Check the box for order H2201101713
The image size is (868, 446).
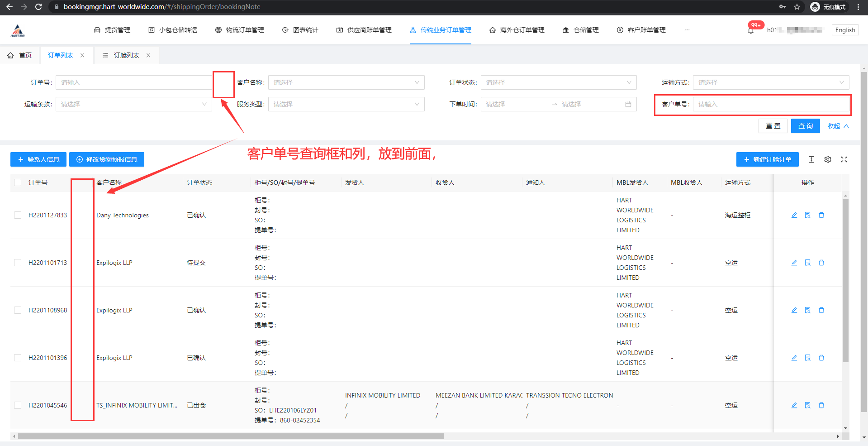(18, 263)
